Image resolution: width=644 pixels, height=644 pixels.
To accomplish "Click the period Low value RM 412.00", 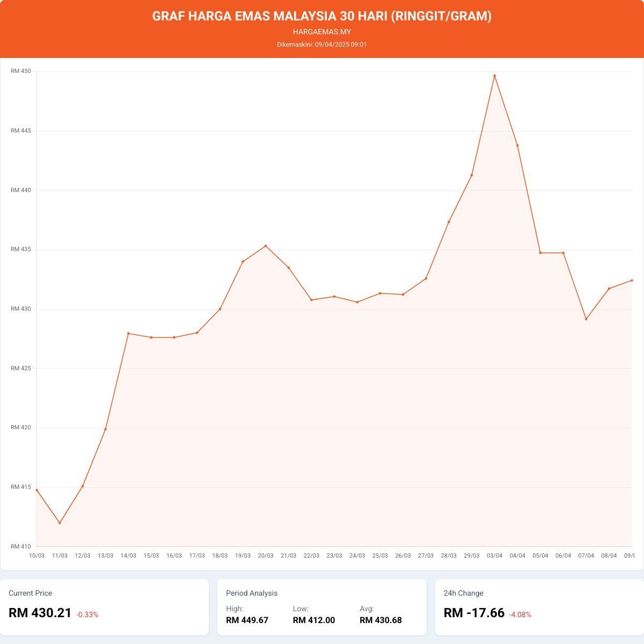I will click(x=314, y=620).
